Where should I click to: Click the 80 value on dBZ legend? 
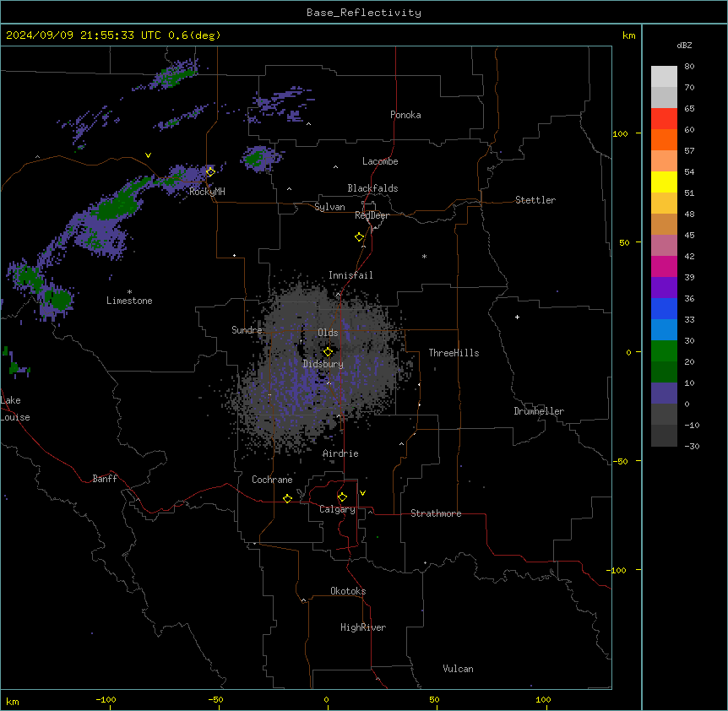[x=689, y=67]
